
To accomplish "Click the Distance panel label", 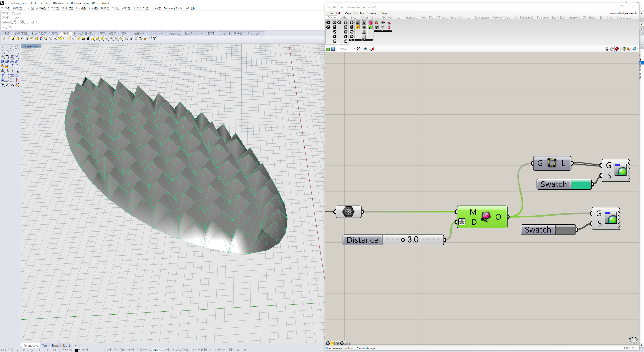I will tap(362, 240).
